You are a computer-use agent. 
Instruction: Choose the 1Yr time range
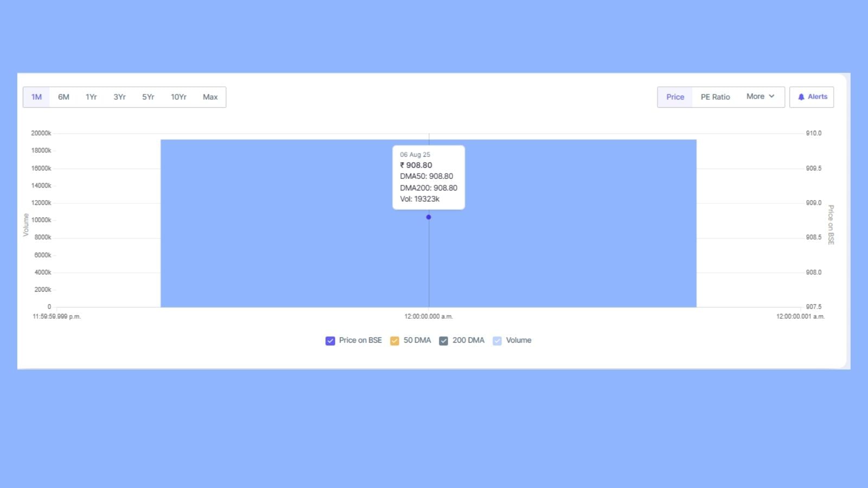[x=91, y=97]
